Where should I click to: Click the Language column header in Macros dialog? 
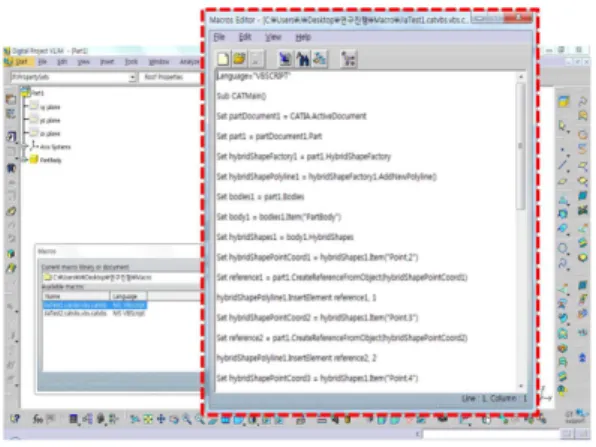tap(128, 296)
